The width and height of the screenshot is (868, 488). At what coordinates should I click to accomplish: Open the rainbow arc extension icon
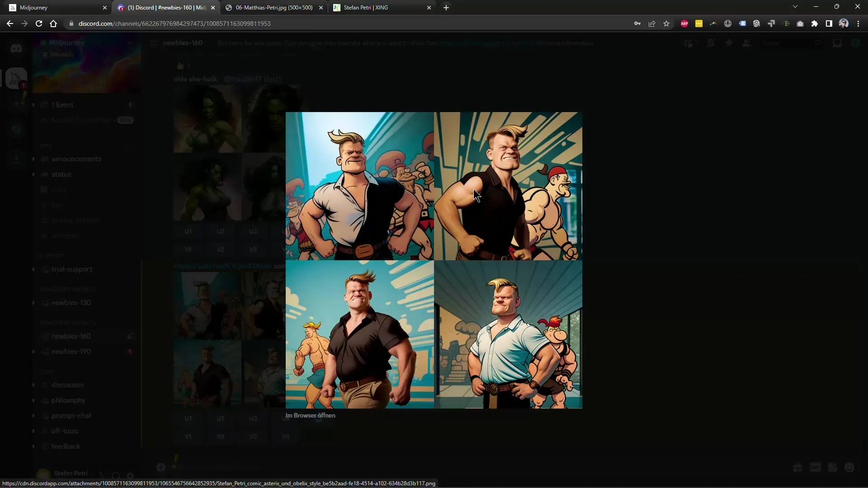713,23
